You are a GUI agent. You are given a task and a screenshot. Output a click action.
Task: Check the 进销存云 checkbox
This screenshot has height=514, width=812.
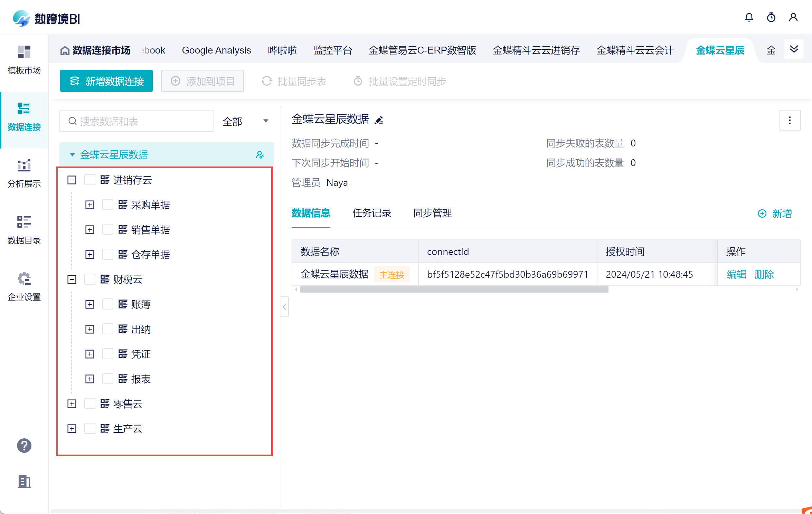tap(90, 180)
